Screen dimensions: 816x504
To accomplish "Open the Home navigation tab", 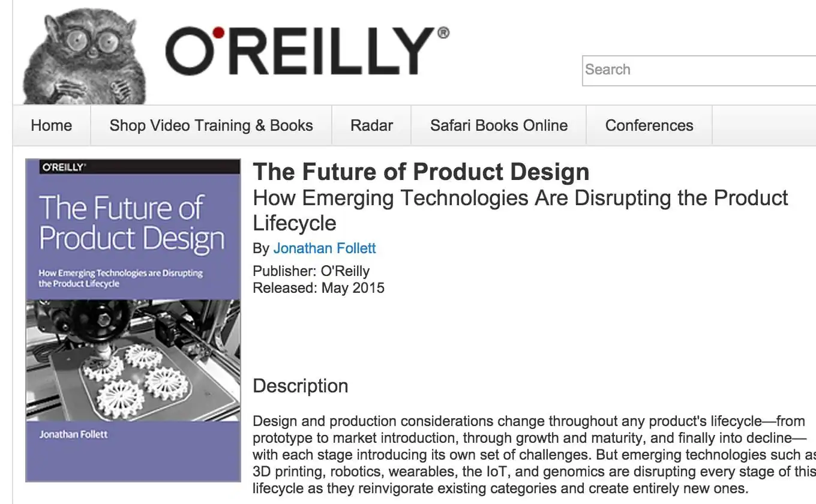I will coord(52,125).
